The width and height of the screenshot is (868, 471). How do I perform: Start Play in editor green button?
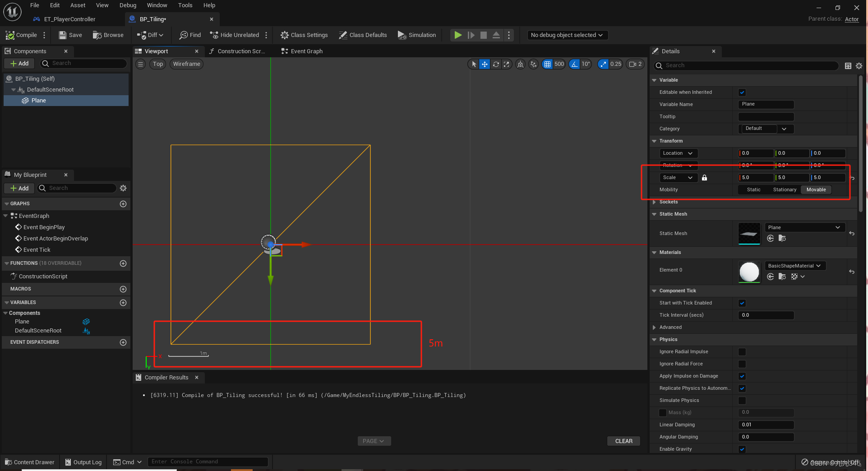458,35
